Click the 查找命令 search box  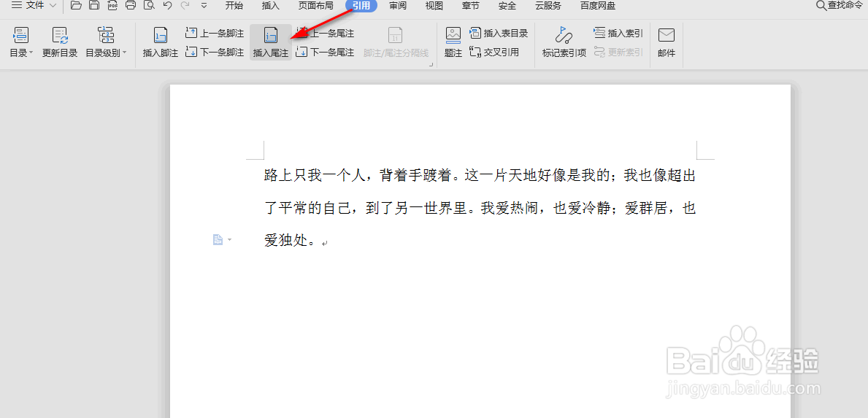point(840,6)
